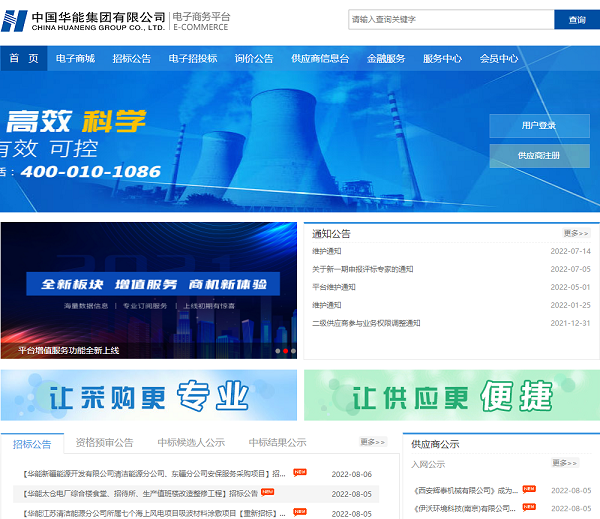Open the 电子商城 menu item
Screen dimensions: 600x519
click(x=76, y=59)
